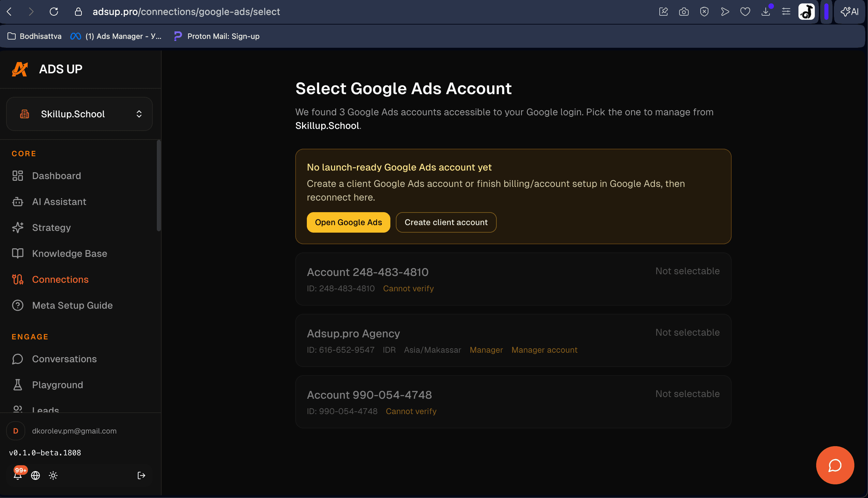
Task: Click the play/send arrow toolbar icon
Action: click(x=725, y=12)
